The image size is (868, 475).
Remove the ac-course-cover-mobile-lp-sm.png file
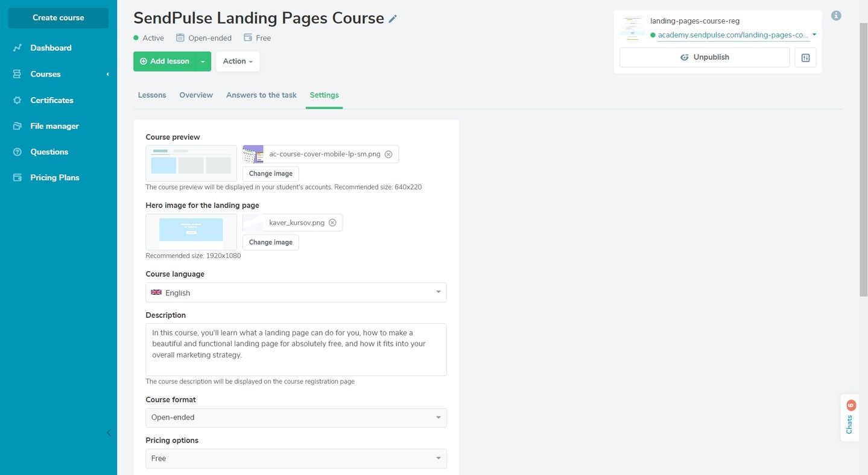coord(388,154)
